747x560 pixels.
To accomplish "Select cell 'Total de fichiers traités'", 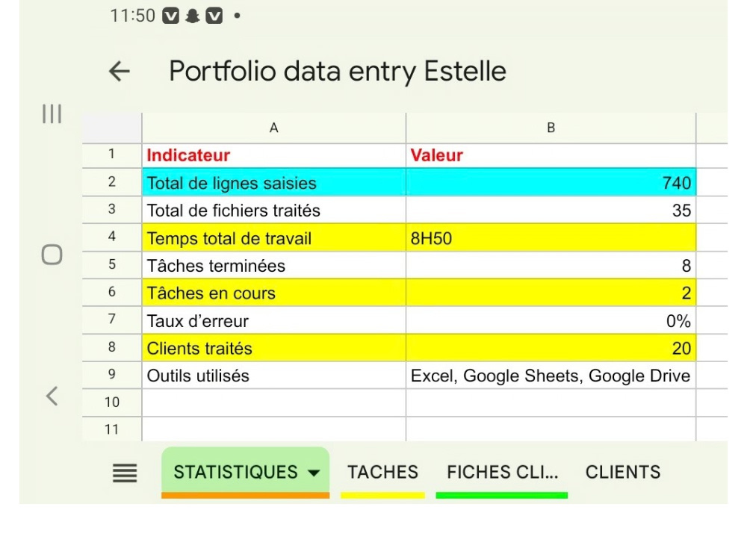I will 274,210.
